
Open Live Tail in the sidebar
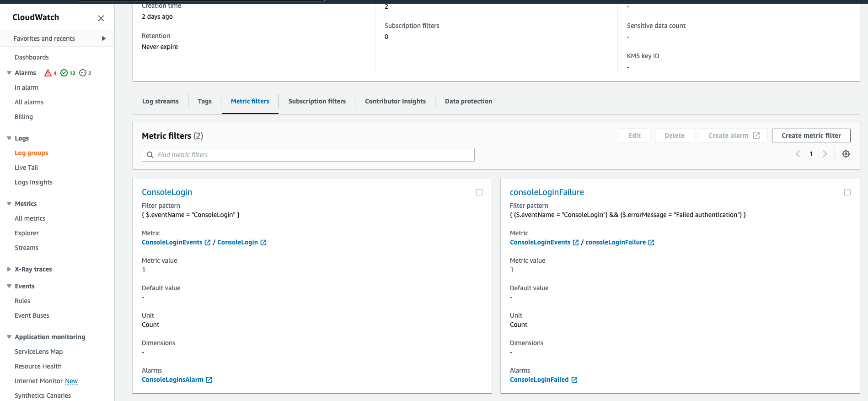click(27, 168)
